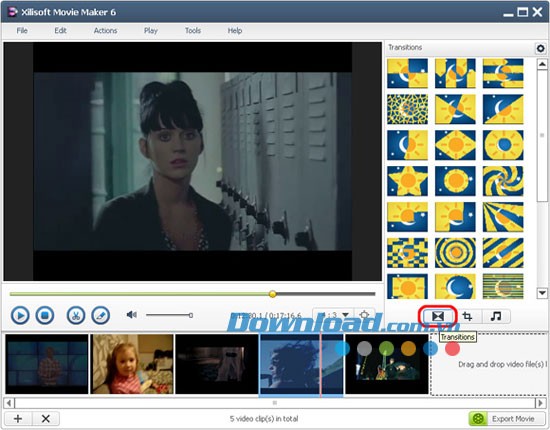Screen dimensions: 550x430
Task: Click the transitions list down arrow
Action: point(542,293)
